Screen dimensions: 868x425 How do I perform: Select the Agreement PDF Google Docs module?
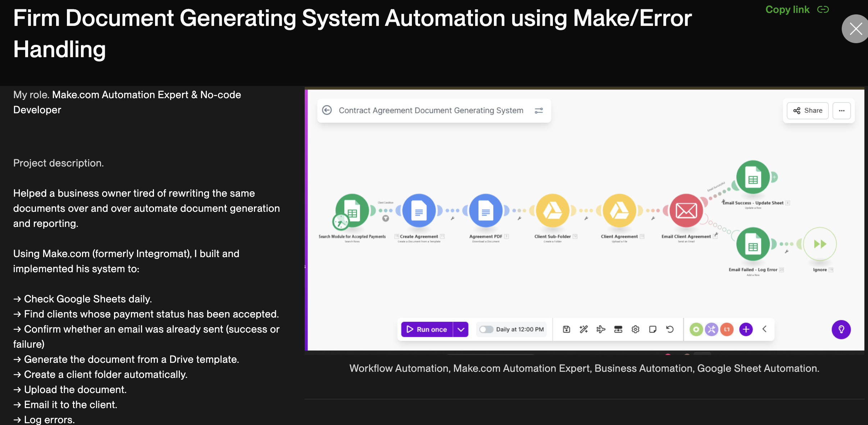(486, 210)
